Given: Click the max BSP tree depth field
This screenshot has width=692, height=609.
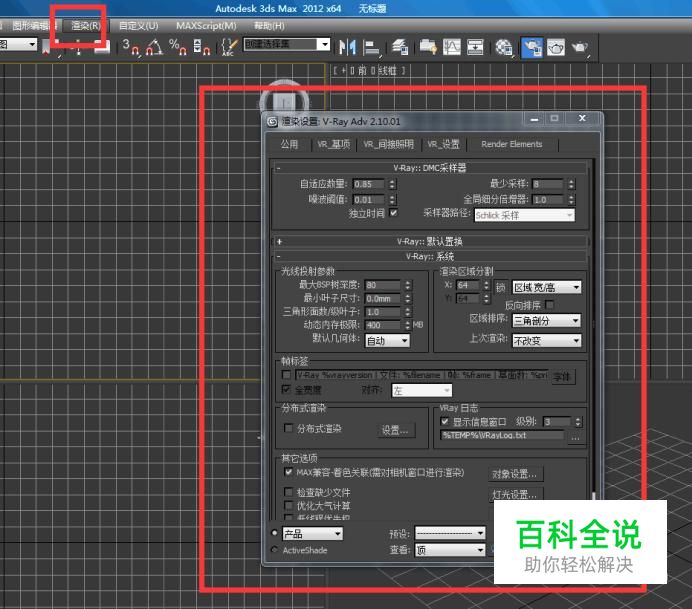Looking at the screenshot, I should click(383, 285).
